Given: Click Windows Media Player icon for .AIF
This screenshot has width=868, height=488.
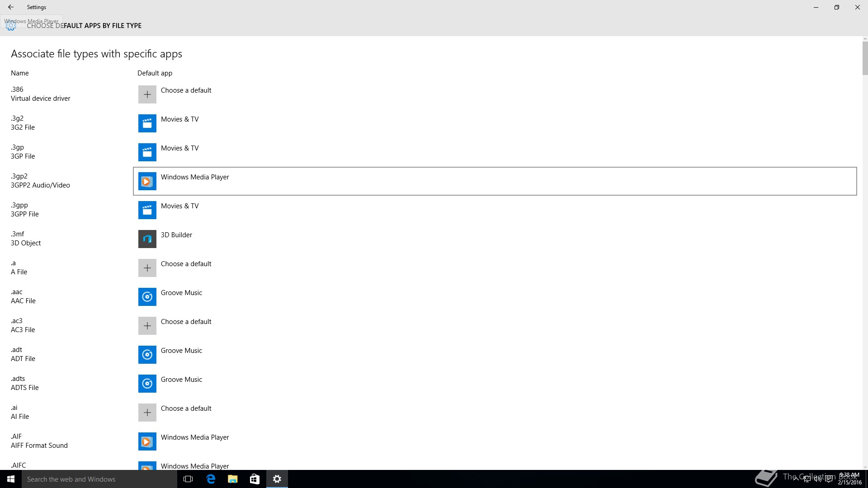Looking at the screenshot, I should [x=147, y=441].
